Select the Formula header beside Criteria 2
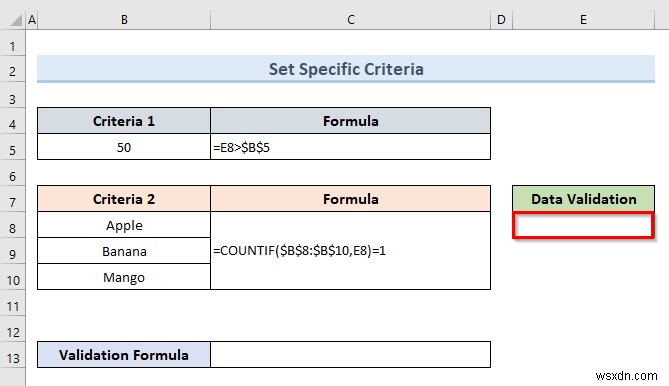This screenshot has width=669, height=386. click(x=350, y=199)
